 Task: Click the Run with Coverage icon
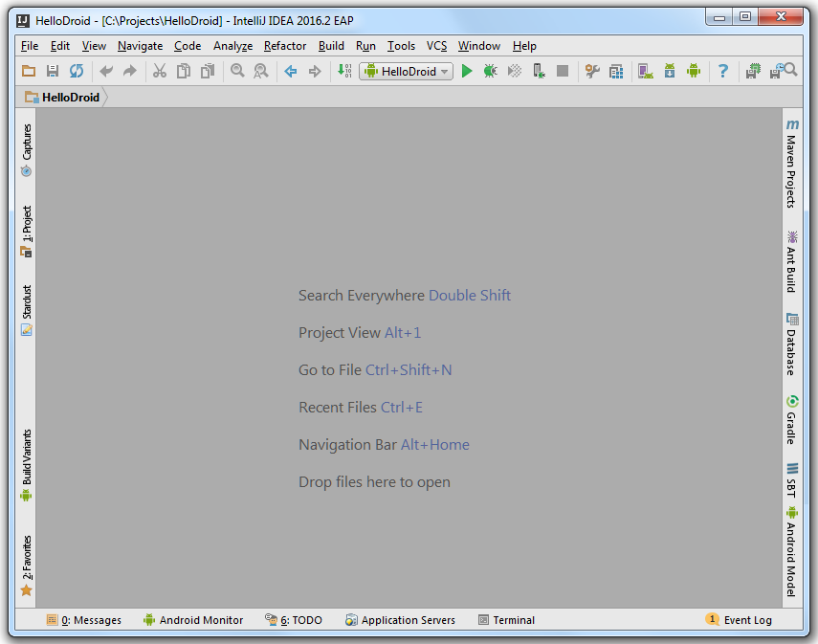click(515, 71)
